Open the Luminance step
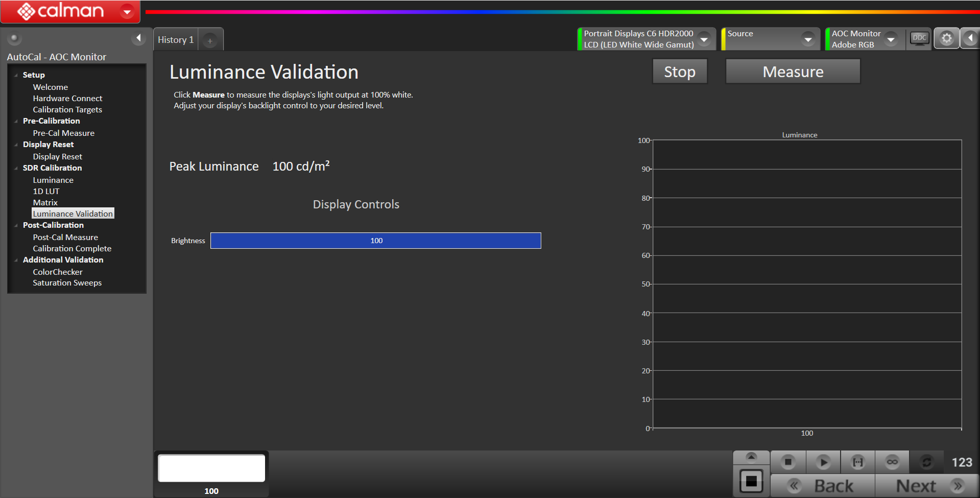Viewport: 980px width, 498px height. pyautogui.click(x=53, y=180)
